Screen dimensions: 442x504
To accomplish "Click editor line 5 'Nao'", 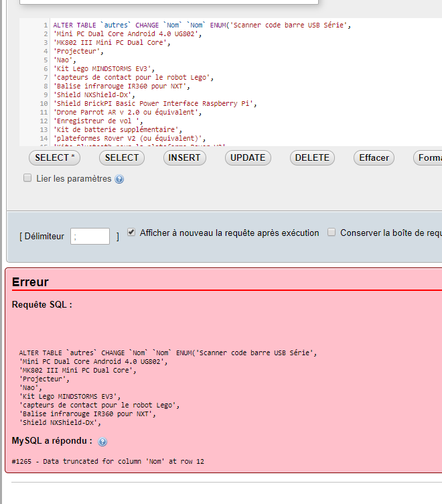I will [x=64, y=60].
